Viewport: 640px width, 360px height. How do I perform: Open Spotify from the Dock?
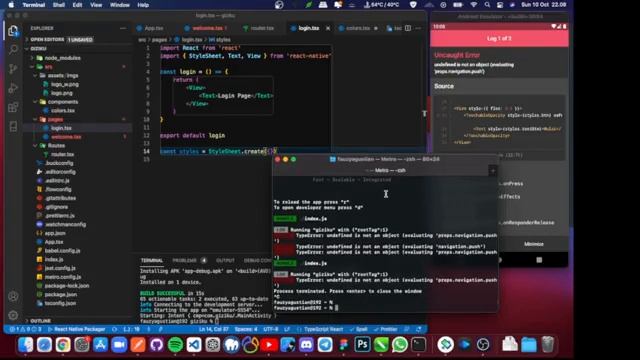click(175, 345)
